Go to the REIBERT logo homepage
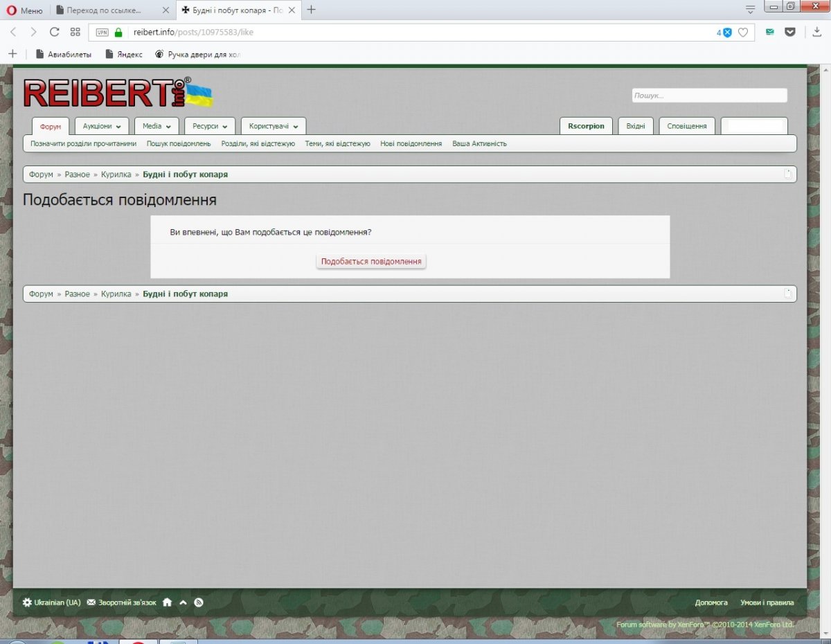Screen dimensions: 831x644 pyautogui.click(x=118, y=93)
